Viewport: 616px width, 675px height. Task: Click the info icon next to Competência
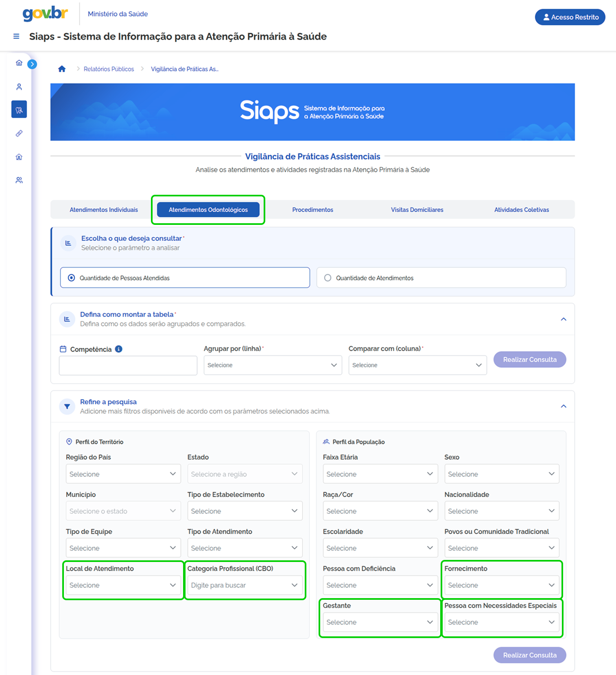(x=119, y=349)
